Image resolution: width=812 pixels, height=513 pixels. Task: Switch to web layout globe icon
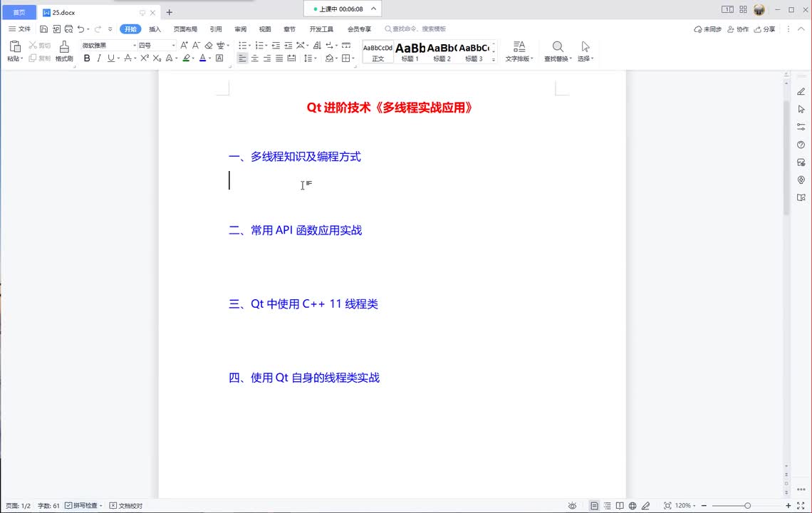(633, 506)
